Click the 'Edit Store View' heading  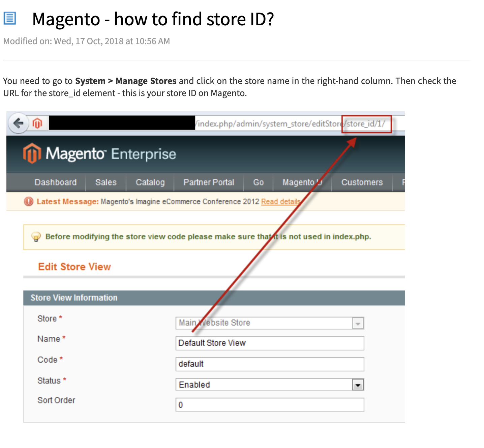(x=74, y=267)
